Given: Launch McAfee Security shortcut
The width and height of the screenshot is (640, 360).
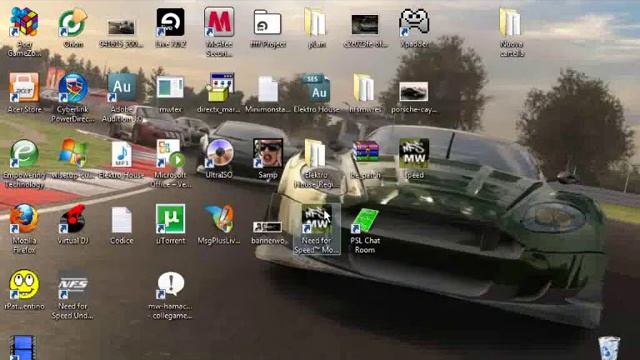Looking at the screenshot, I should (219, 22).
